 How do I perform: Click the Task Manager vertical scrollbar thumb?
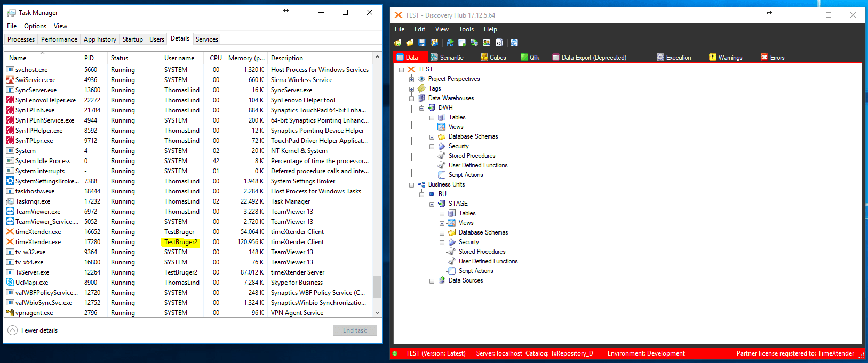(377, 287)
